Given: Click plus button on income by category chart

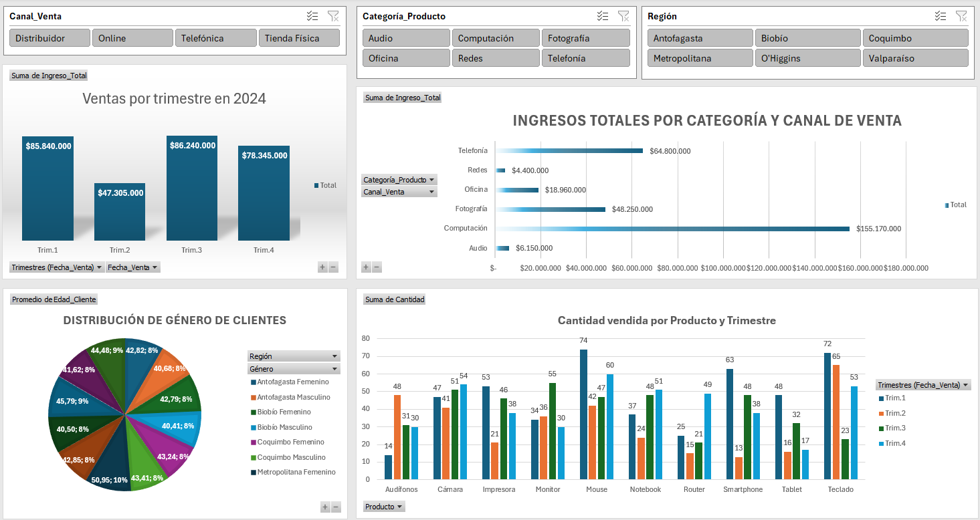Looking at the screenshot, I should (365, 267).
